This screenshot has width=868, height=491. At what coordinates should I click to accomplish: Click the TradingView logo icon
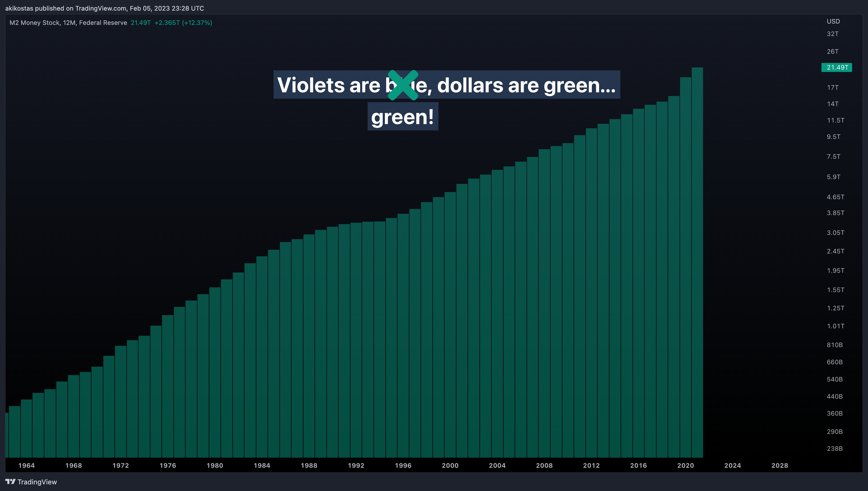[x=11, y=481]
